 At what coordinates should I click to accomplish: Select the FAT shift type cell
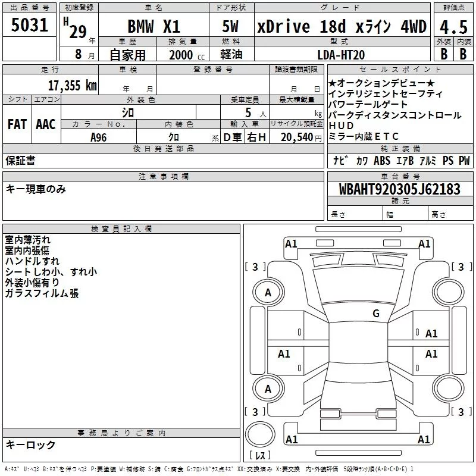pos(17,124)
